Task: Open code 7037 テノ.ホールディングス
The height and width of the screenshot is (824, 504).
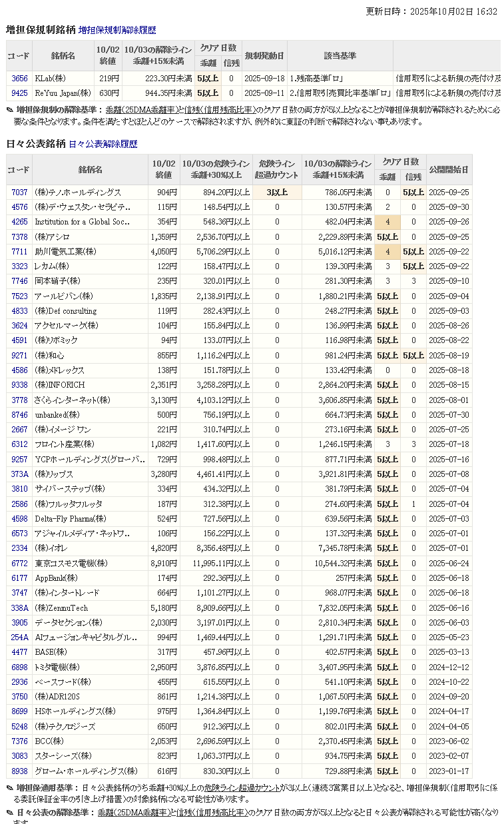Action: click(x=19, y=193)
